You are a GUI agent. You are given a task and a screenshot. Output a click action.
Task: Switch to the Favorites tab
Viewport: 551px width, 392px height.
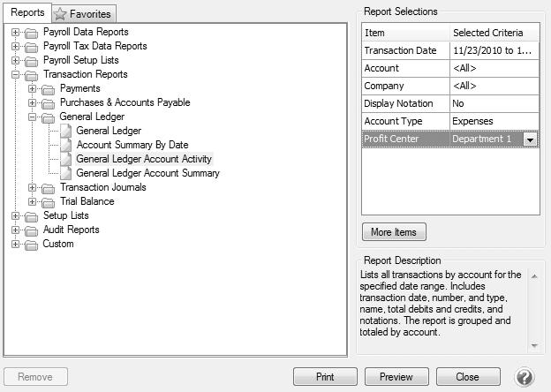pos(84,14)
